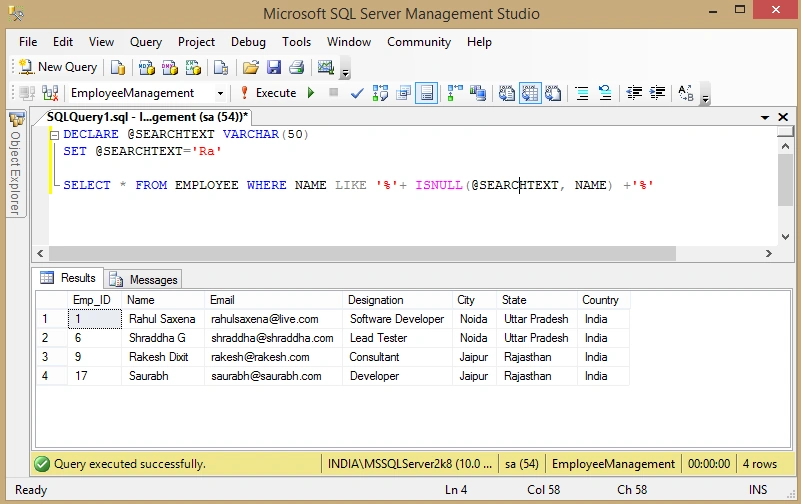Click the Increase Indent icon
Screen dimensions: 801x504
(x=657, y=93)
